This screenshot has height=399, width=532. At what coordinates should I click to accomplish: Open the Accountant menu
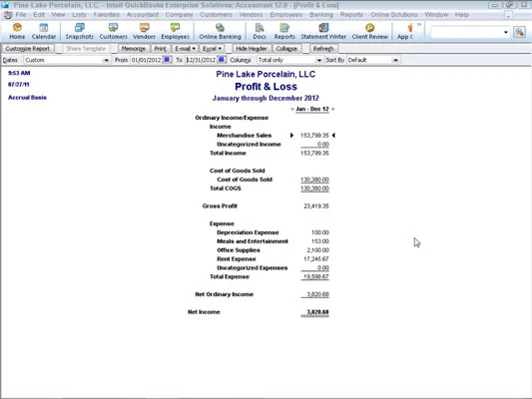coord(142,15)
